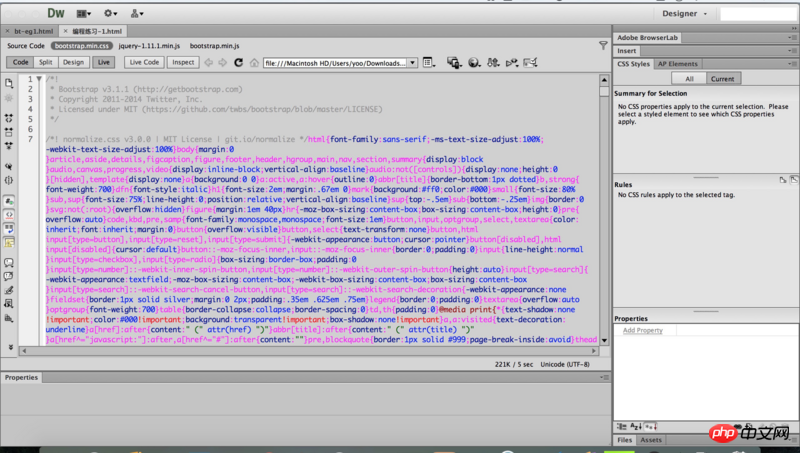This screenshot has height=453, width=800.
Task: Click the File management icon
Action: tap(493, 63)
